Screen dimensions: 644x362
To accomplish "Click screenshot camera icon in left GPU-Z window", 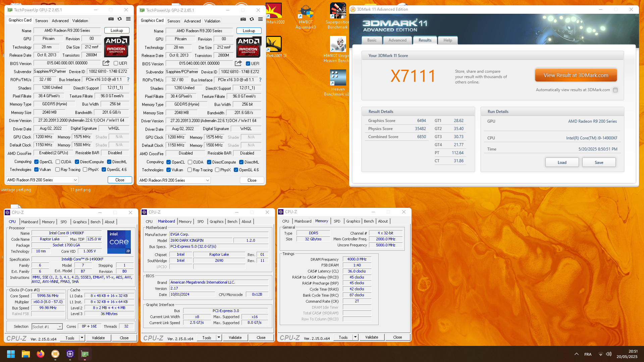I will (111, 19).
